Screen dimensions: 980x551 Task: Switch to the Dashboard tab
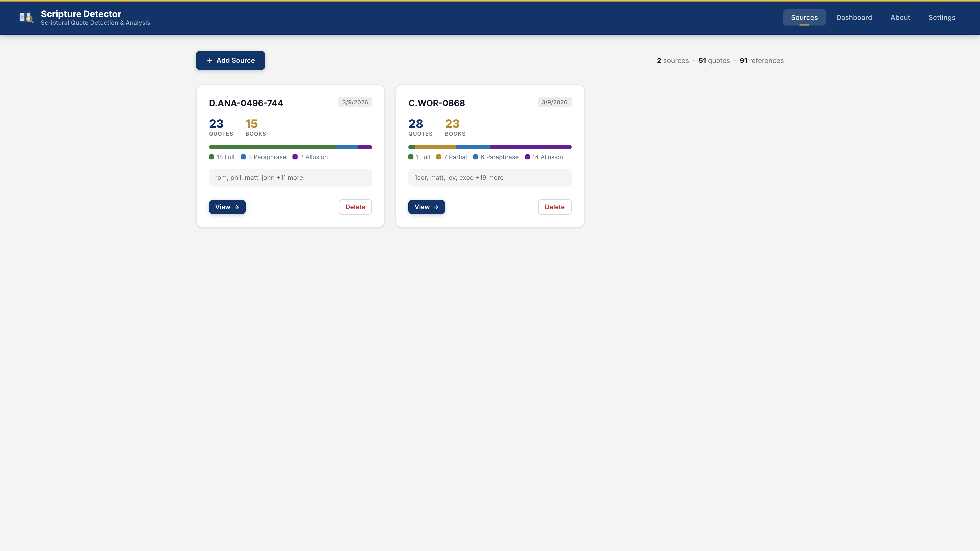click(854, 18)
